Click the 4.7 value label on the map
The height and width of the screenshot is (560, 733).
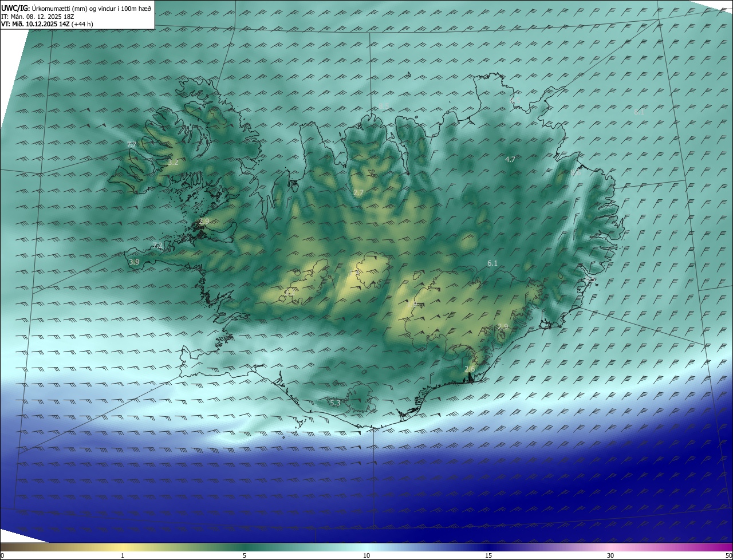point(510,159)
